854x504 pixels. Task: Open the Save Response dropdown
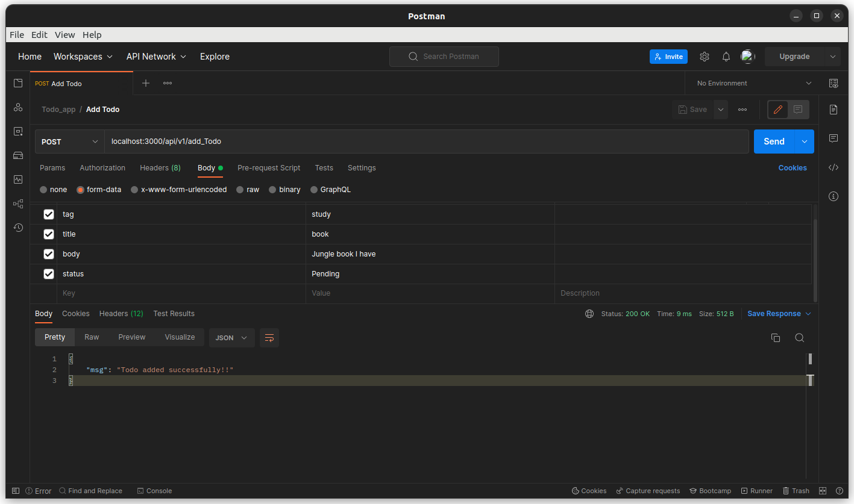[779, 314]
